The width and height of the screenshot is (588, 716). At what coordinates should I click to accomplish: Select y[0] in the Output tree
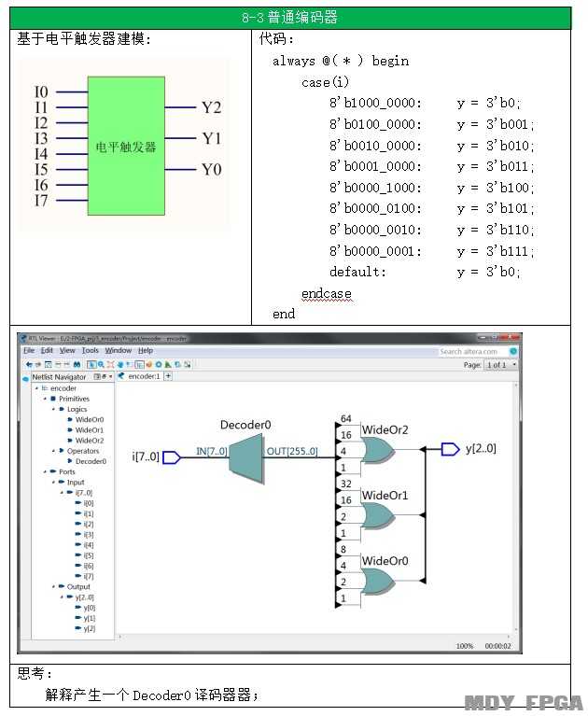(90, 608)
